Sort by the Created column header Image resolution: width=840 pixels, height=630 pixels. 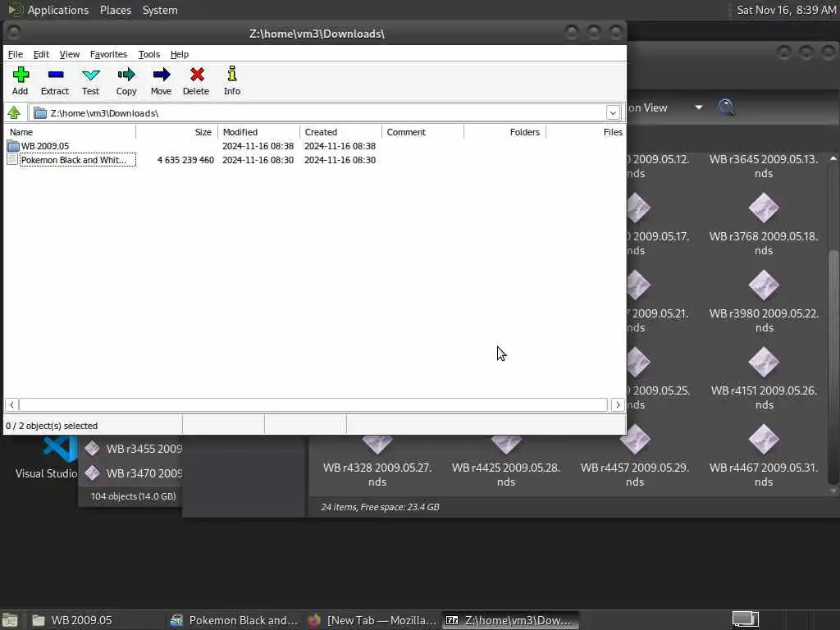click(340, 132)
